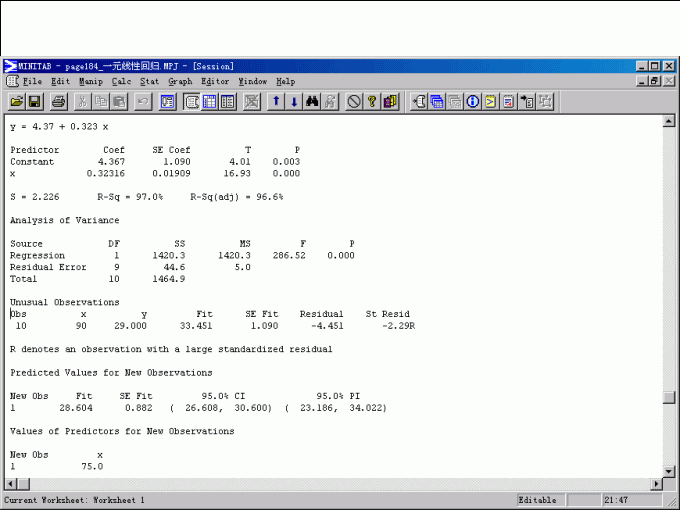The width and height of the screenshot is (680, 510).
Task: Click the vertical scrollbar up arrow
Action: 668,121
